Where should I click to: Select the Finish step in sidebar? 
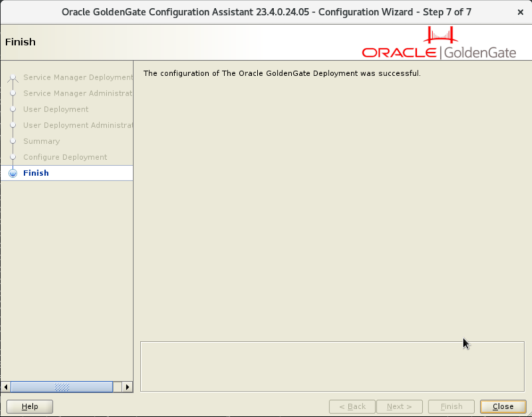(x=67, y=173)
